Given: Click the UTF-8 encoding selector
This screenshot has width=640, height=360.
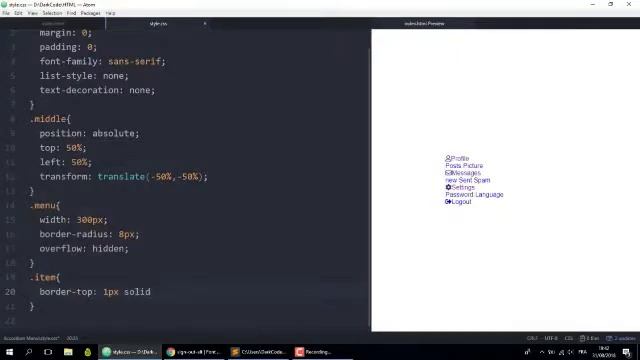Looking at the screenshot, I should point(551,338).
